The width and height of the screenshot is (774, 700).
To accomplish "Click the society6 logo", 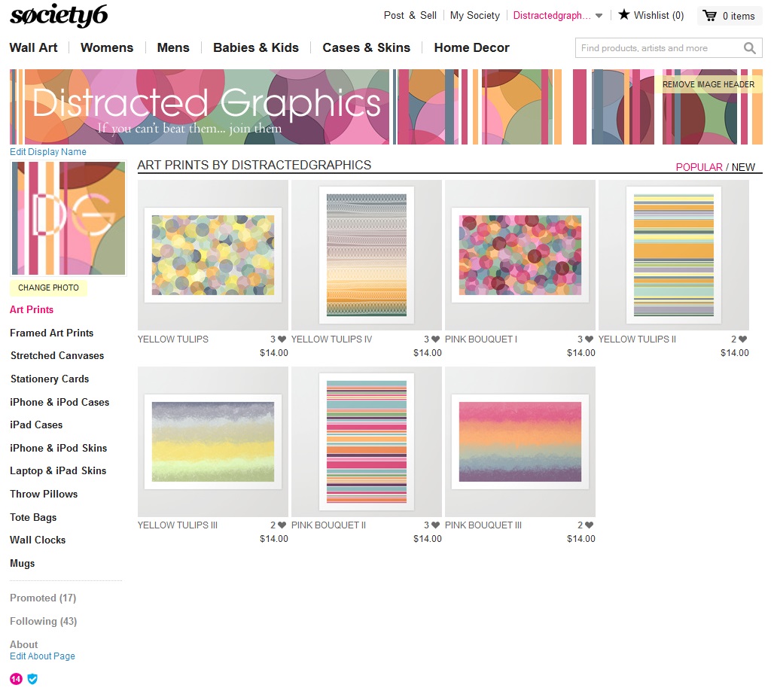I will (x=59, y=15).
